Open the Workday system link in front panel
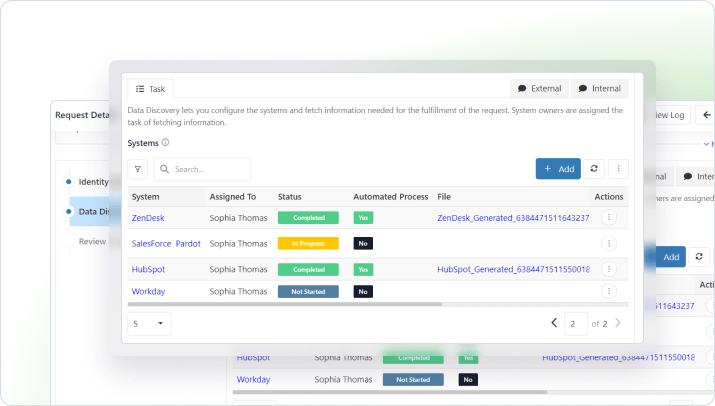 (148, 291)
